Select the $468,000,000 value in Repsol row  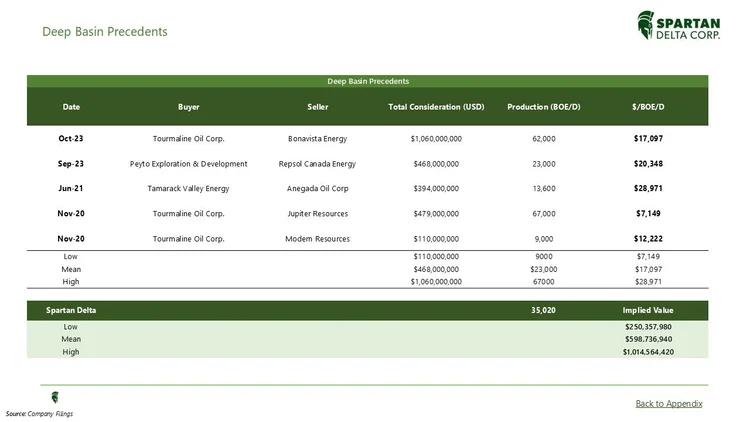point(436,164)
